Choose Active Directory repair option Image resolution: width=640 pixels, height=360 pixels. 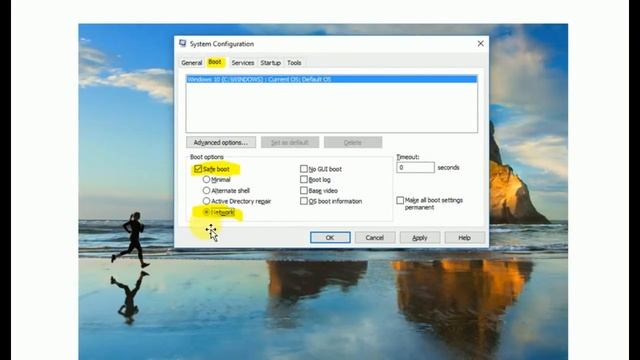207,201
